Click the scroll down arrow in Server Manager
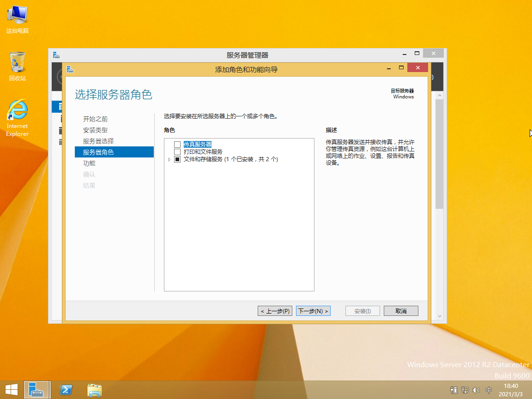The height and width of the screenshot is (399, 532). (x=439, y=316)
